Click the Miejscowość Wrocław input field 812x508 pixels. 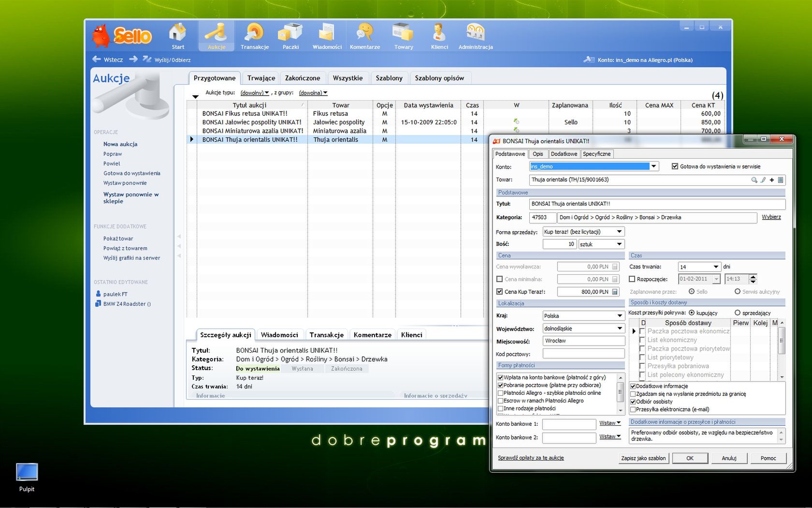[x=584, y=341]
